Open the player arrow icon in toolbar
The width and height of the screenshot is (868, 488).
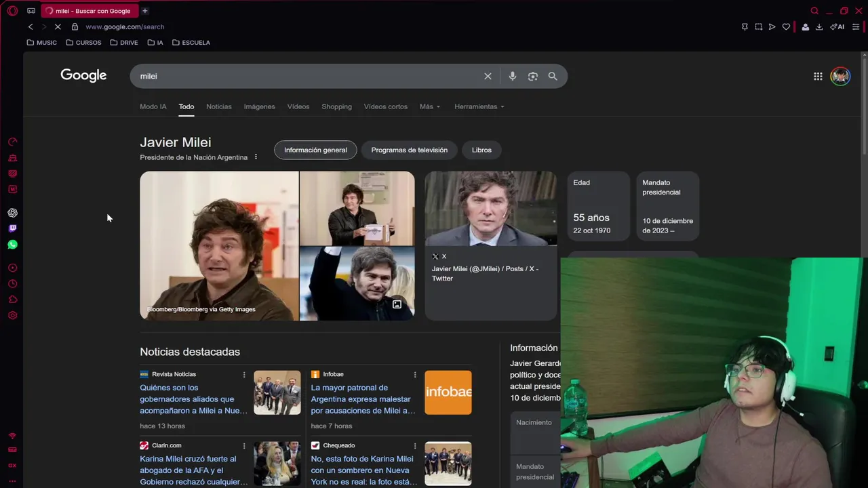(x=772, y=26)
